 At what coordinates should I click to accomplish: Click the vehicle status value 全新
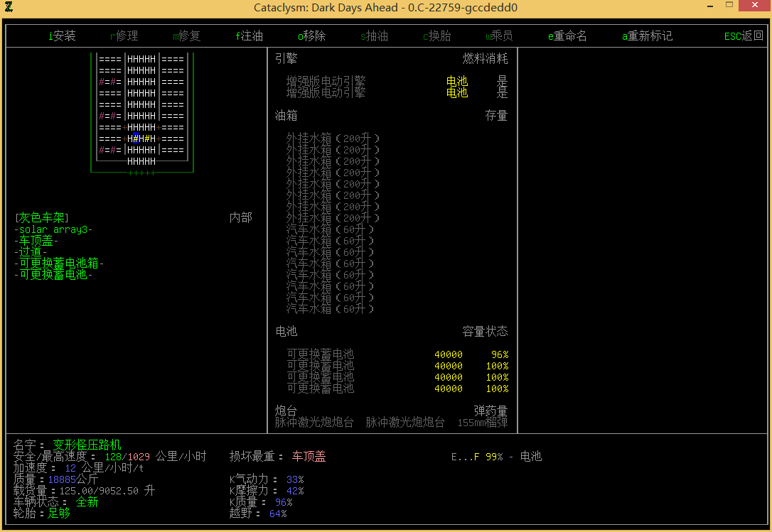pos(87,502)
